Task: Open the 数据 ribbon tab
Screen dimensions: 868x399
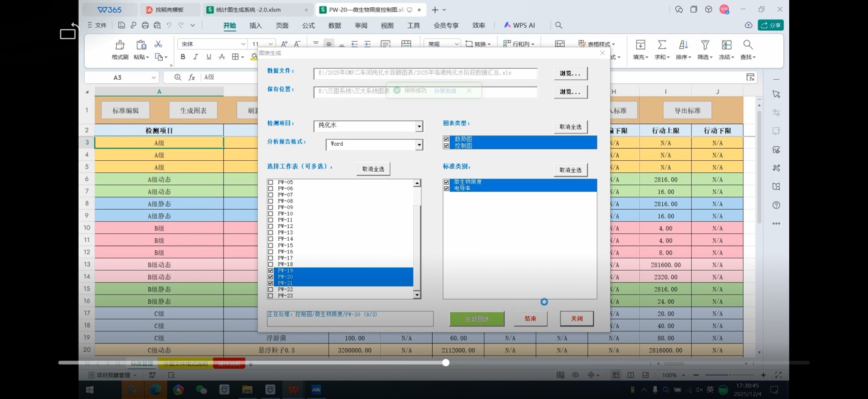Action: tap(334, 25)
